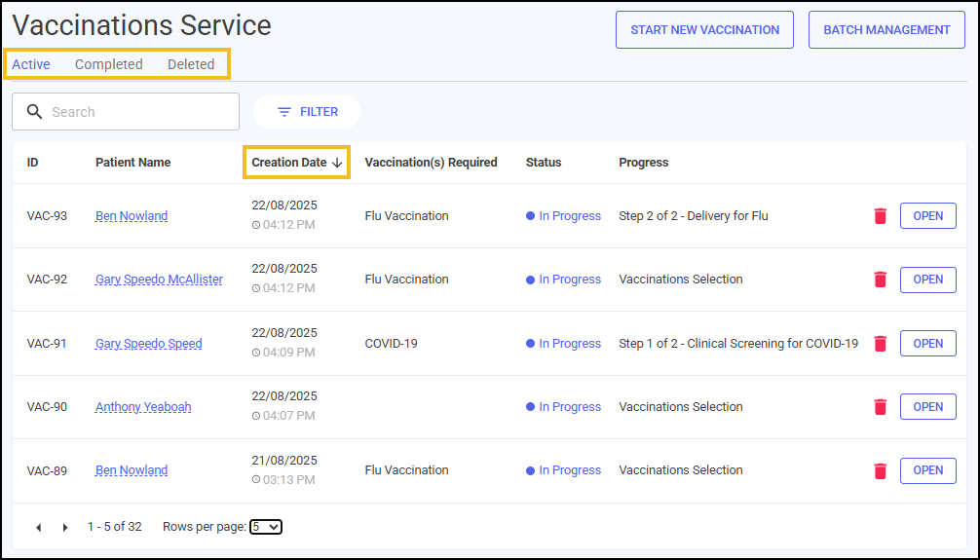
Task: Open record VAC-90
Action: (928, 407)
